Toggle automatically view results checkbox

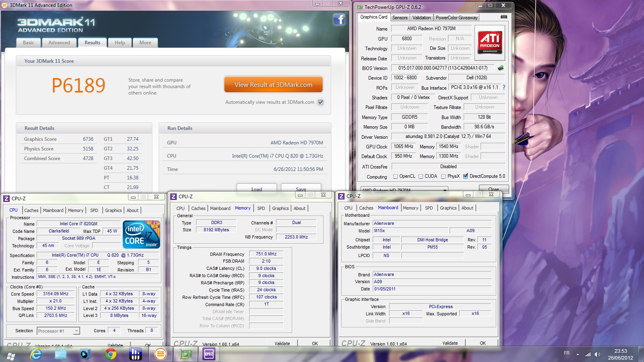(320, 102)
